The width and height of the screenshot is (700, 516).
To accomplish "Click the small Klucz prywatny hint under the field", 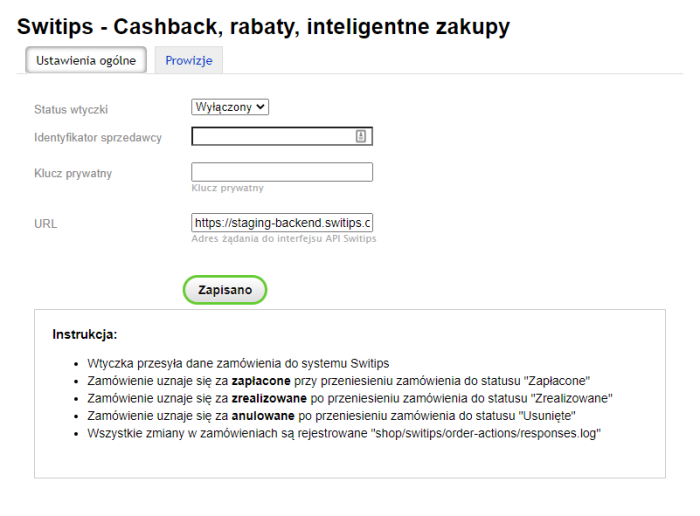I will [x=227, y=188].
